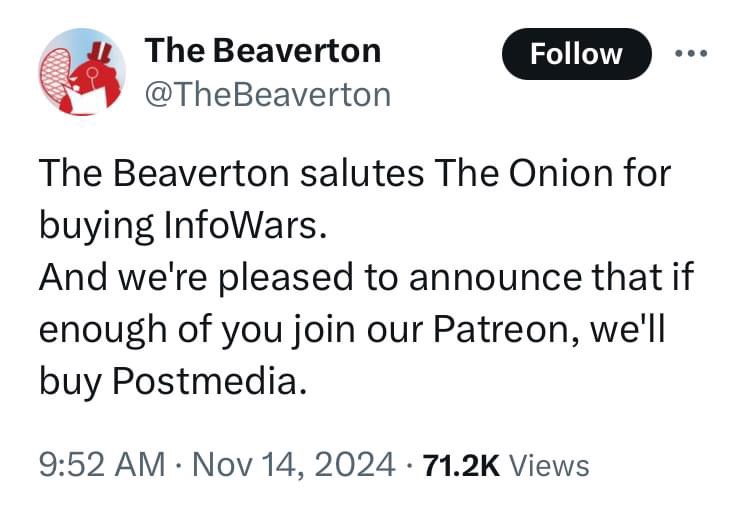Click the word "enough" in the tweet
Viewport: 750px width, 513px height.
click(103, 331)
